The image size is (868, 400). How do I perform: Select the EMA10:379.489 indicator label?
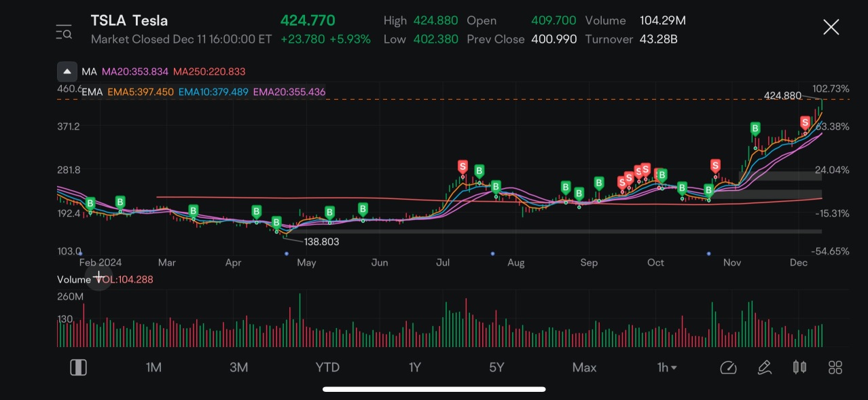[x=213, y=92]
